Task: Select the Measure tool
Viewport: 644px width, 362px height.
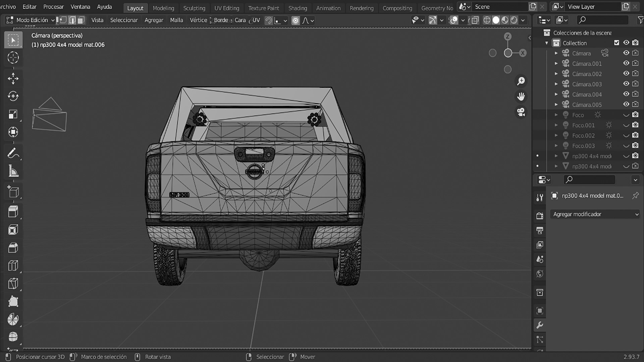Action: tap(13, 171)
